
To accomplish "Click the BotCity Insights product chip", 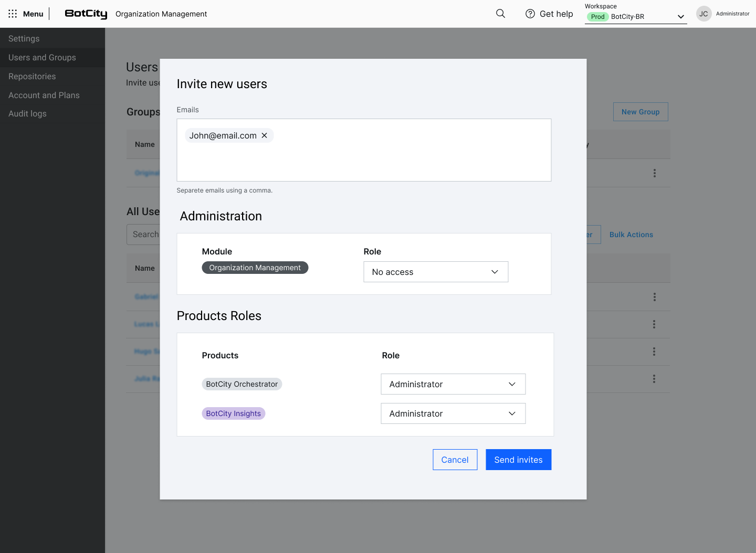I will (x=233, y=413).
